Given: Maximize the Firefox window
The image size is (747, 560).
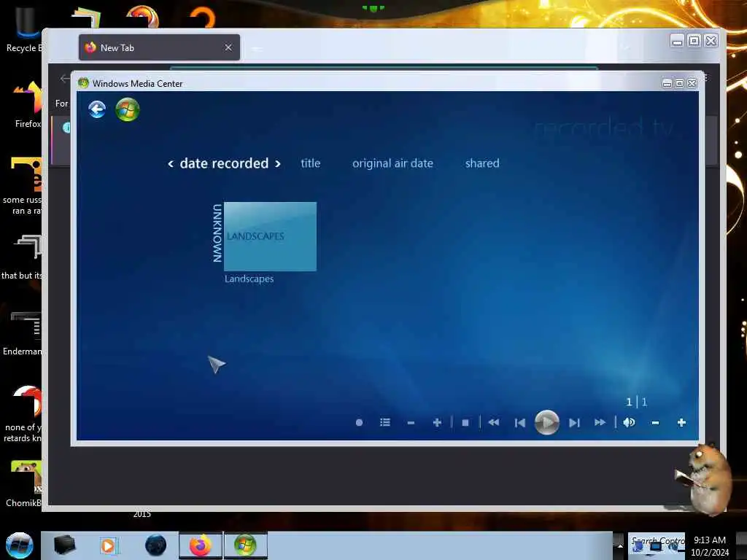Looking at the screenshot, I should [694, 42].
